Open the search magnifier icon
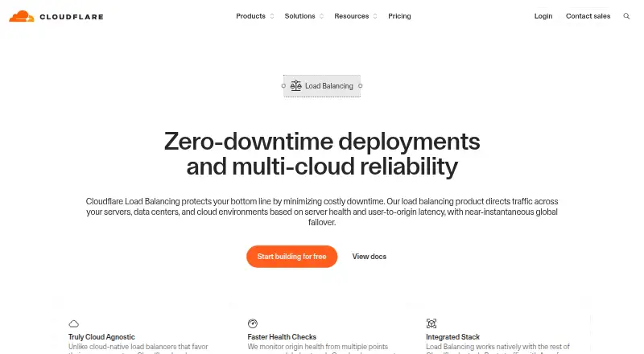Image resolution: width=644 pixels, height=354 pixels. 626,16
